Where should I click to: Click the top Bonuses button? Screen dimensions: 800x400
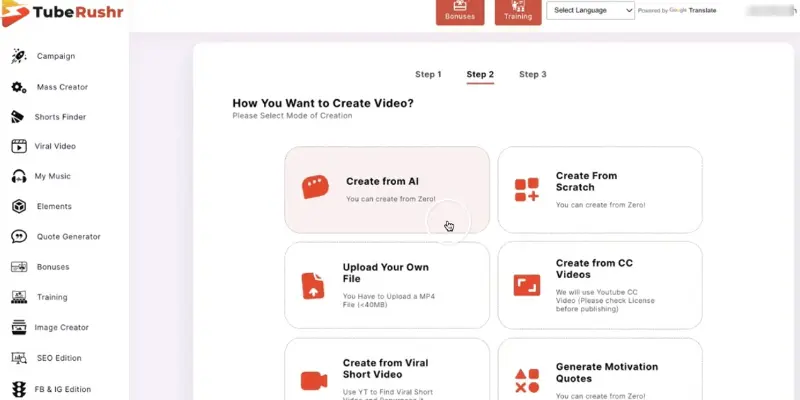click(460, 12)
